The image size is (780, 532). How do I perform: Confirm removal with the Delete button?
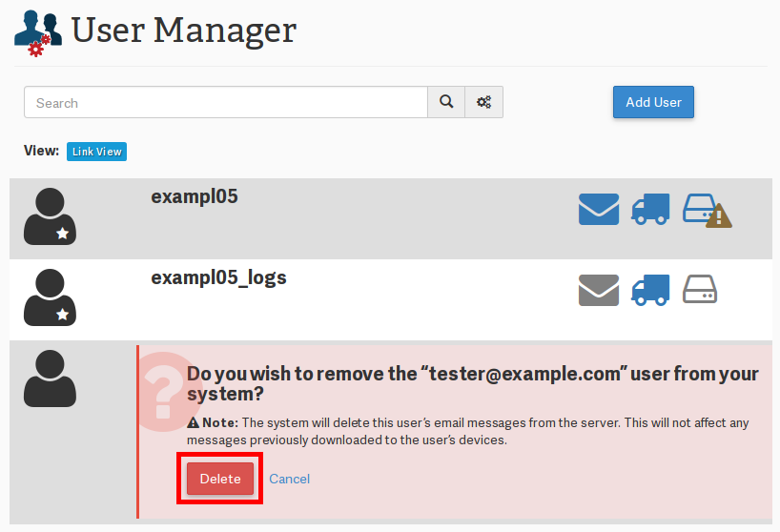pyautogui.click(x=220, y=479)
